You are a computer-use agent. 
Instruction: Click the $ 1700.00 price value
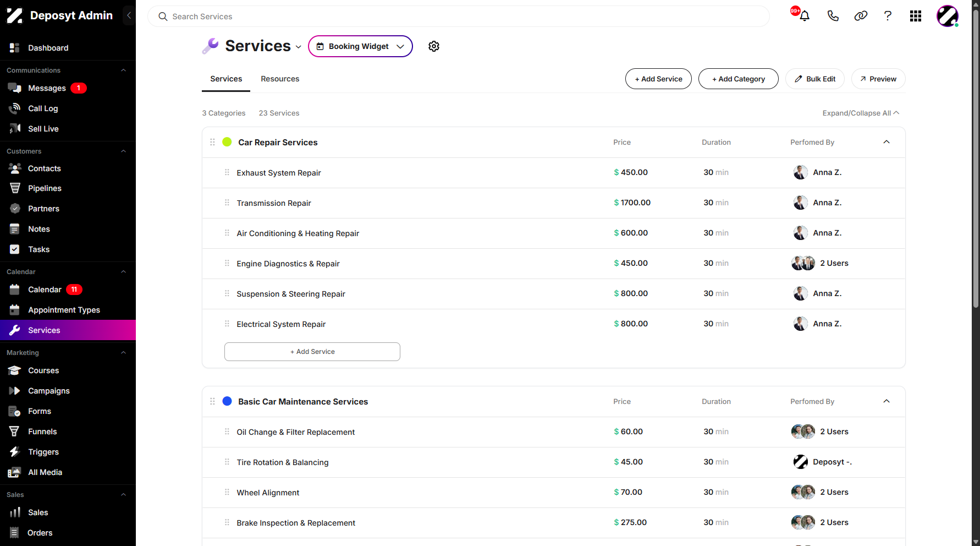point(632,203)
